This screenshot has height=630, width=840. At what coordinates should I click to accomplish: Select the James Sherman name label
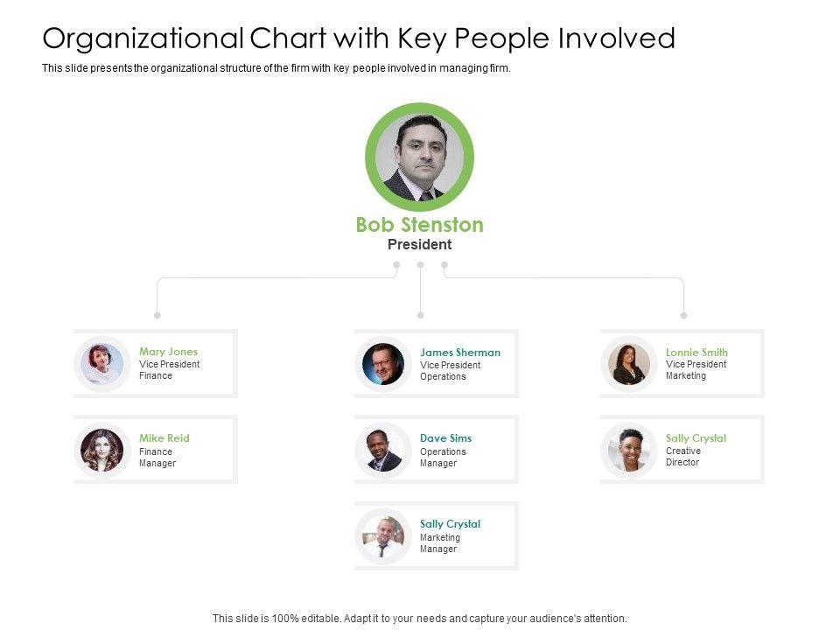pos(460,353)
